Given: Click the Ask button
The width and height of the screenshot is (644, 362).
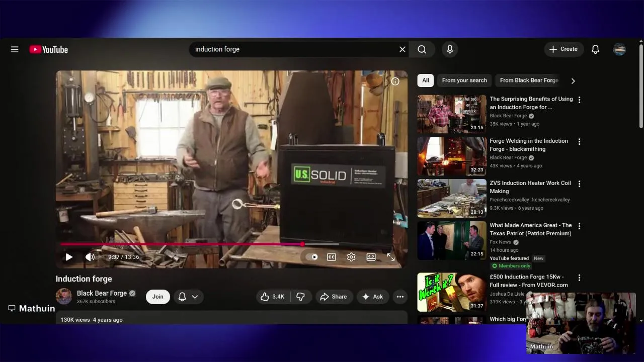Looking at the screenshot, I should [x=373, y=297].
